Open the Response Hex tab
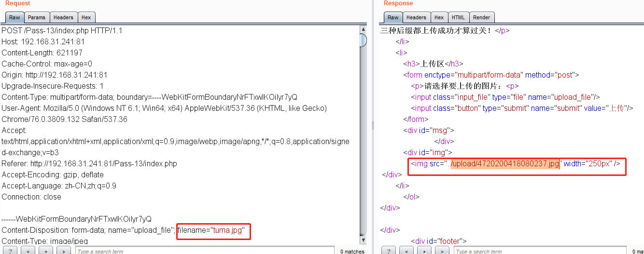Viewport: 644px width, 254px height. [x=439, y=17]
